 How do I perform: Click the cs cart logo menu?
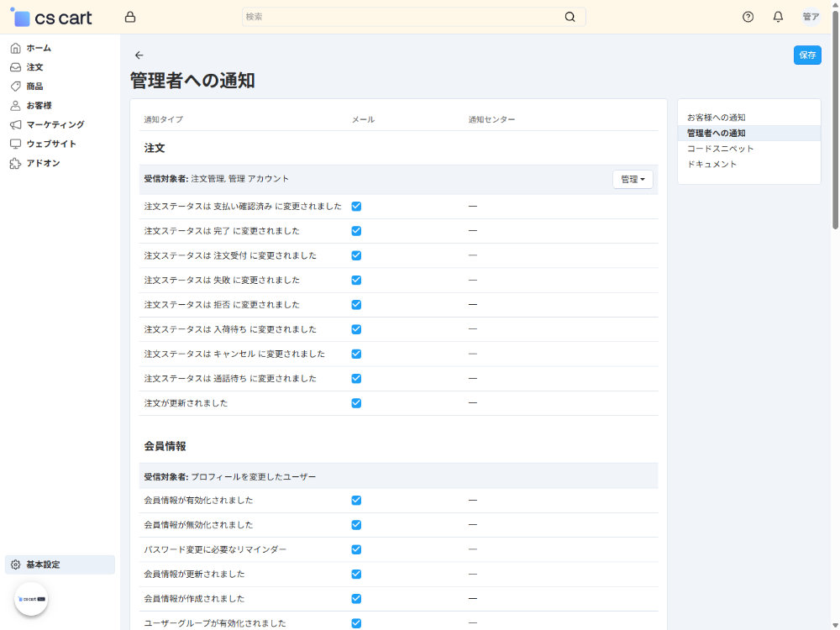pos(50,16)
